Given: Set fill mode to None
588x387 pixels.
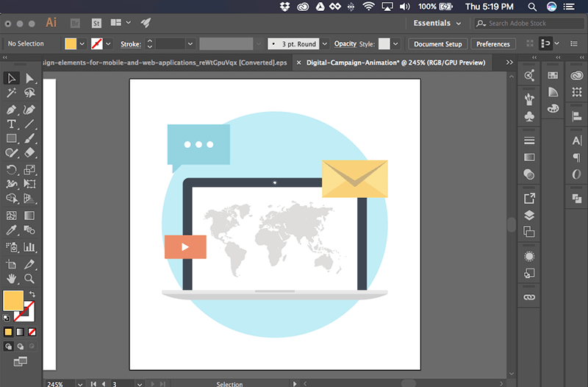Looking at the screenshot, I should point(32,332).
